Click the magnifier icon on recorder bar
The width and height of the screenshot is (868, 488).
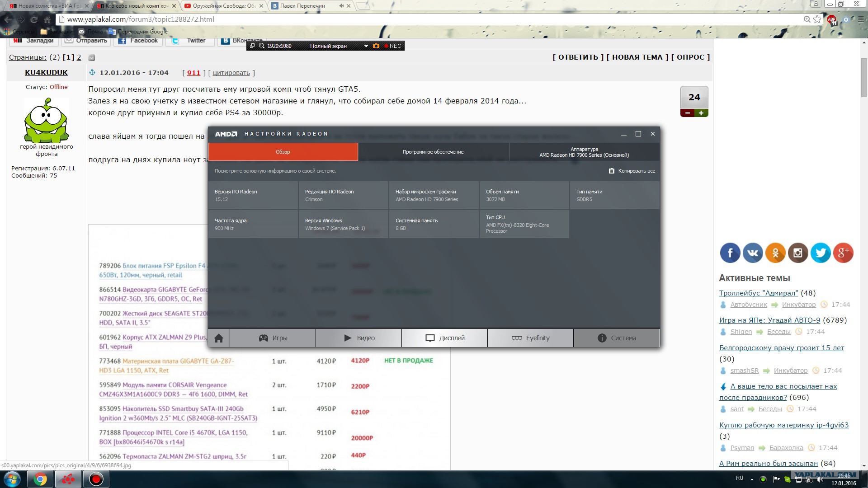point(262,46)
